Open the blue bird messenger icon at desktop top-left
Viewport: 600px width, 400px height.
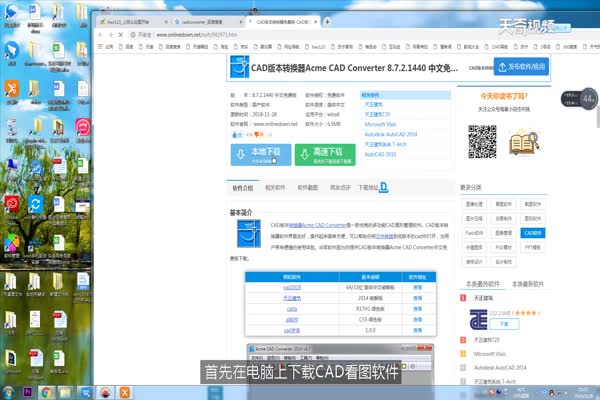click(12, 15)
